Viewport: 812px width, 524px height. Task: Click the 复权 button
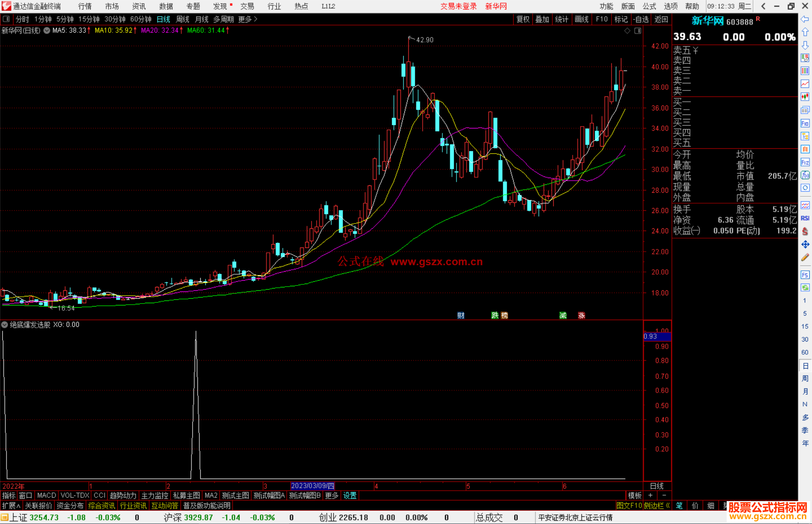[x=523, y=19]
